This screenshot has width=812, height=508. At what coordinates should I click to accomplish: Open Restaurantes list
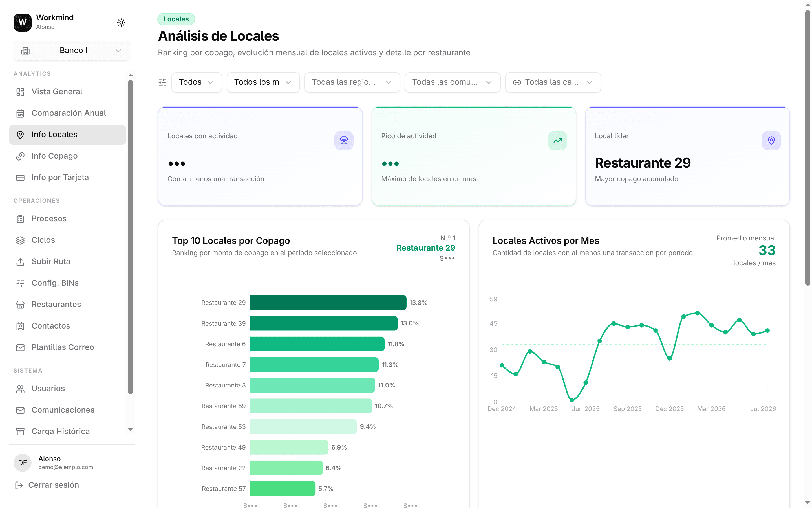[67, 305]
